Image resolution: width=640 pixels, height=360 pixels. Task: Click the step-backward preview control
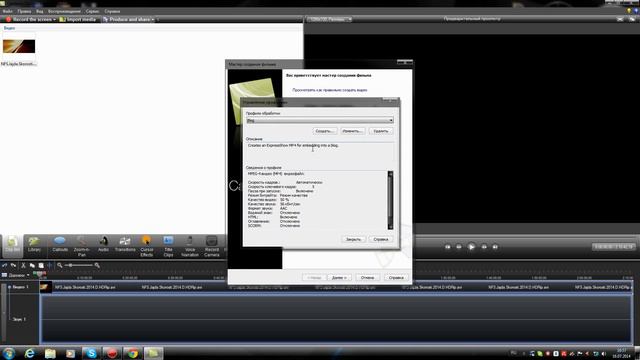(x=459, y=247)
